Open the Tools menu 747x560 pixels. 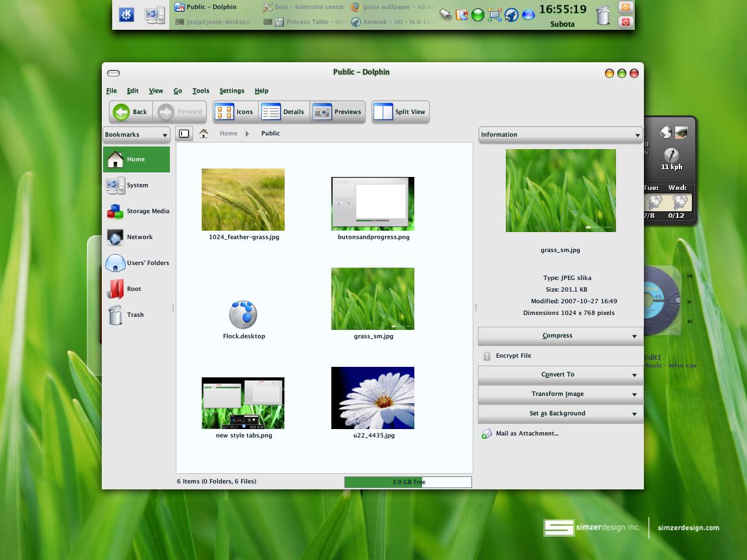[x=200, y=91]
